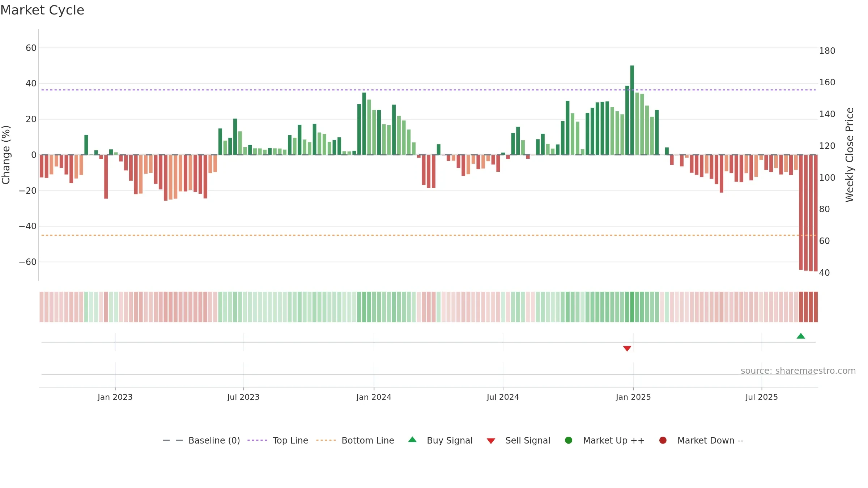
Task: Click the purple dotted line legend sample
Action: (257, 440)
